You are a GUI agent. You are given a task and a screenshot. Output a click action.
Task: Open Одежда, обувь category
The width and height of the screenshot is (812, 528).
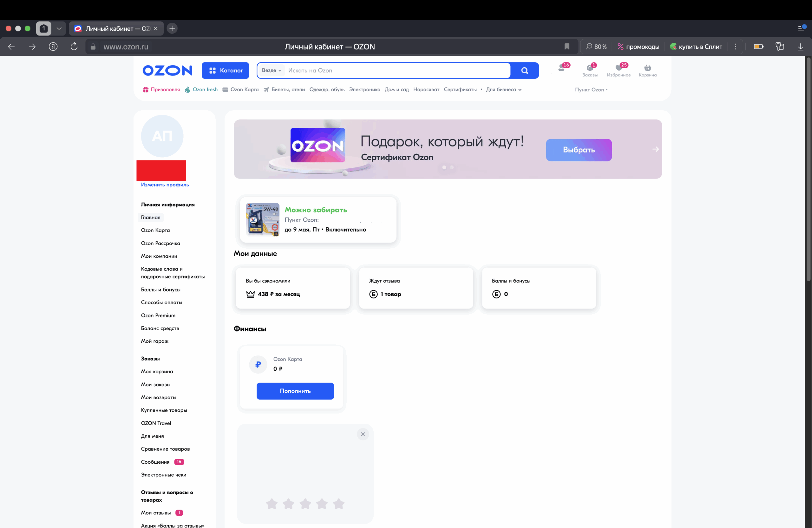click(327, 90)
